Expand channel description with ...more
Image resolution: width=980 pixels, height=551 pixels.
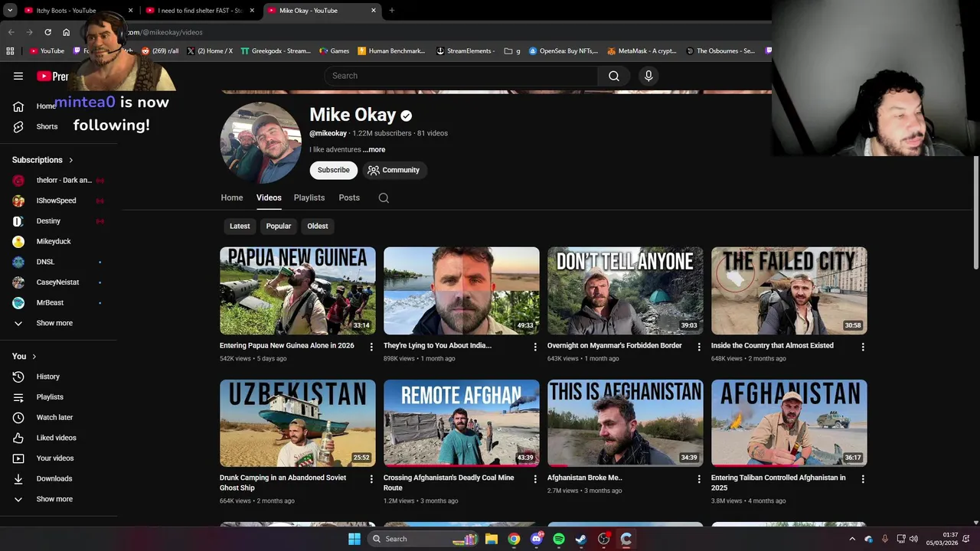(x=374, y=150)
